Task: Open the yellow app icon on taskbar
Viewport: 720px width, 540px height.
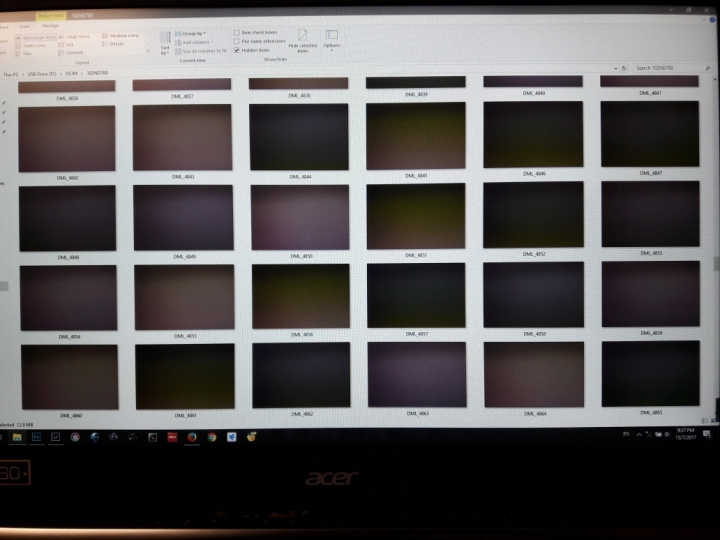Action: pos(251,437)
